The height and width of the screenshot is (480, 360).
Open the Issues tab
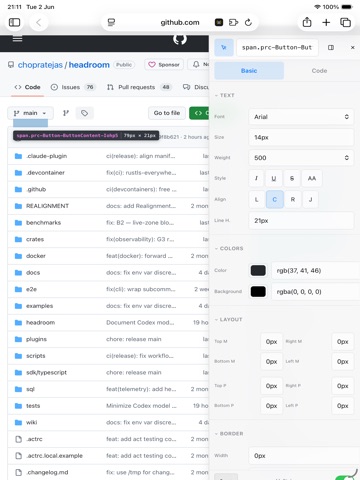[x=73, y=87]
